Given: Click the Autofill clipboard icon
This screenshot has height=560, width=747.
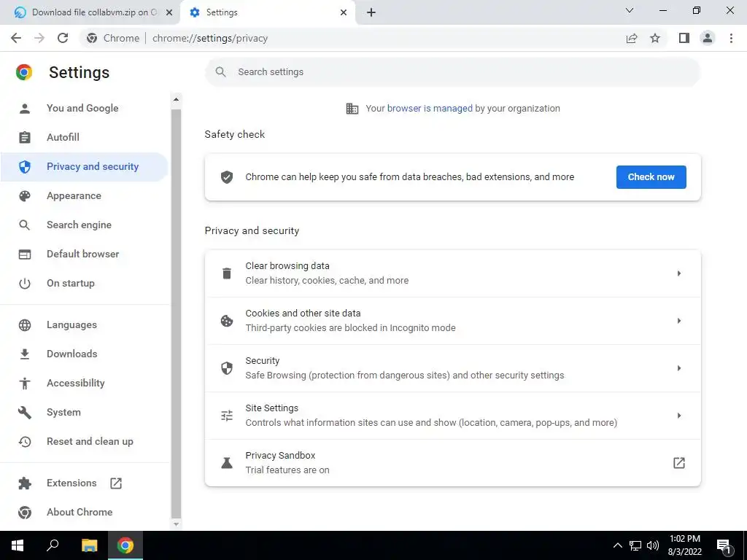Looking at the screenshot, I should [25, 137].
